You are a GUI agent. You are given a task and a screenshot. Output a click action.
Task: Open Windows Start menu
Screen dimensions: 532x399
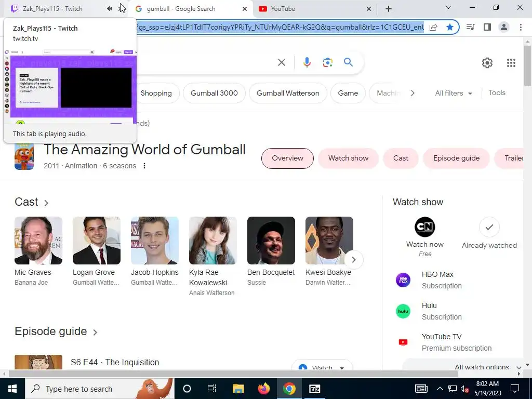tap(12, 389)
